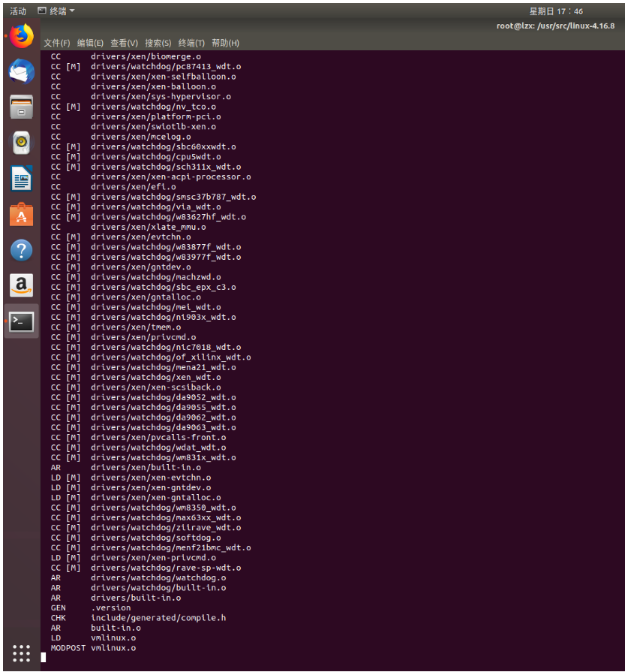Image resolution: width=625 pixels, height=672 pixels.
Task: Click the terminal cursor block
Action: tap(44, 658)
